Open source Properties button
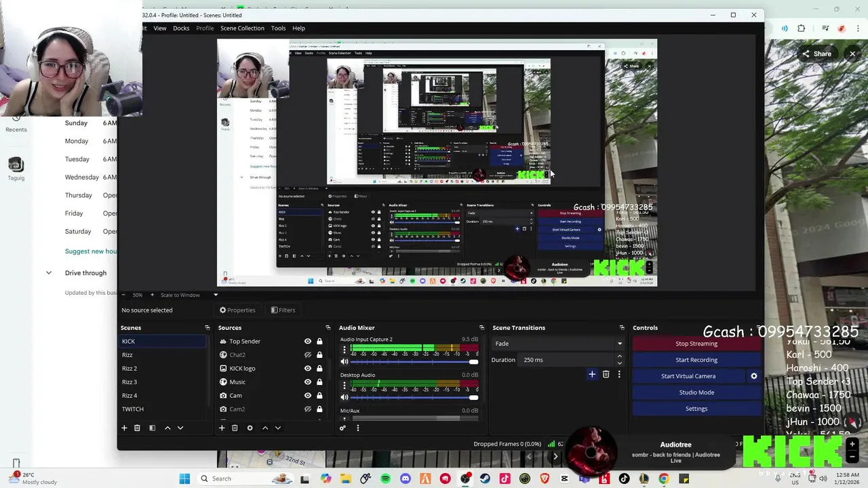The height and width of the screenshot is (488, 868). pos(237,310)
